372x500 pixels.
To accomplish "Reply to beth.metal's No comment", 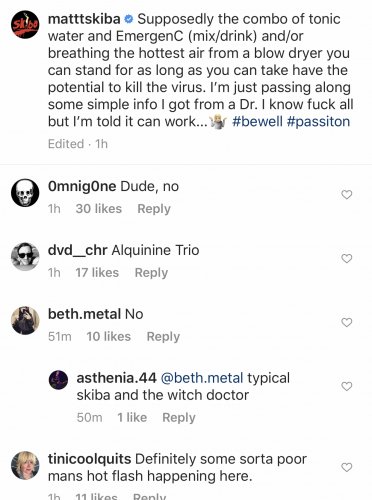I will pos(163,337).
